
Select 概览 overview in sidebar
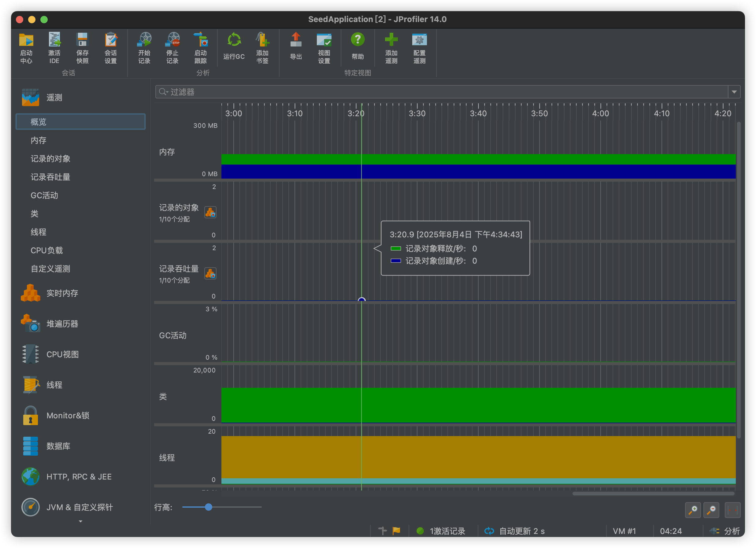tap(80, 122)
